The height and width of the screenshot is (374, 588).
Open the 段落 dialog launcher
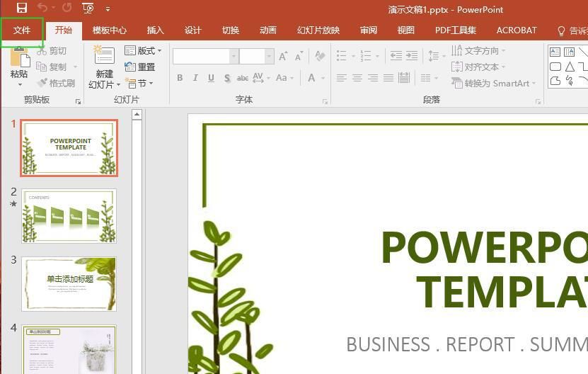538,101
